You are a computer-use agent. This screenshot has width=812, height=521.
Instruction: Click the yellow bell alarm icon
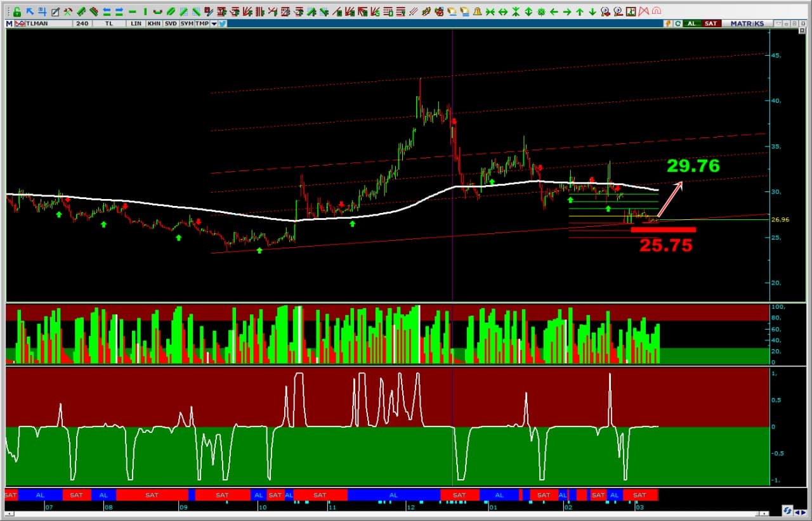[x=477, y=11]
